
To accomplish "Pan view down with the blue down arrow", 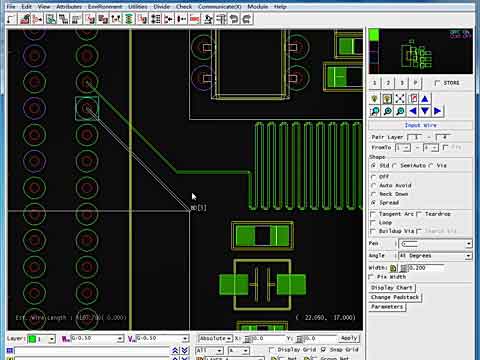I will pyautogui.click(x=425, y=111).
